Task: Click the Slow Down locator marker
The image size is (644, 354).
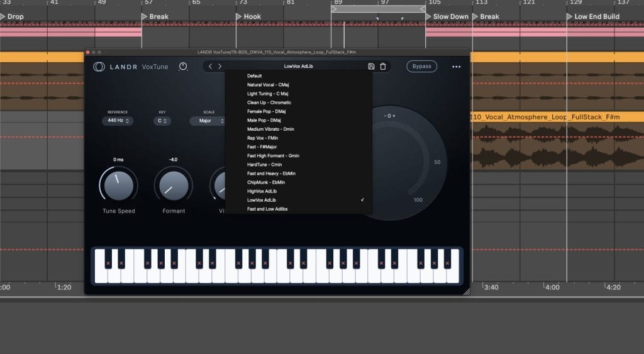Action: coord(450,16)
